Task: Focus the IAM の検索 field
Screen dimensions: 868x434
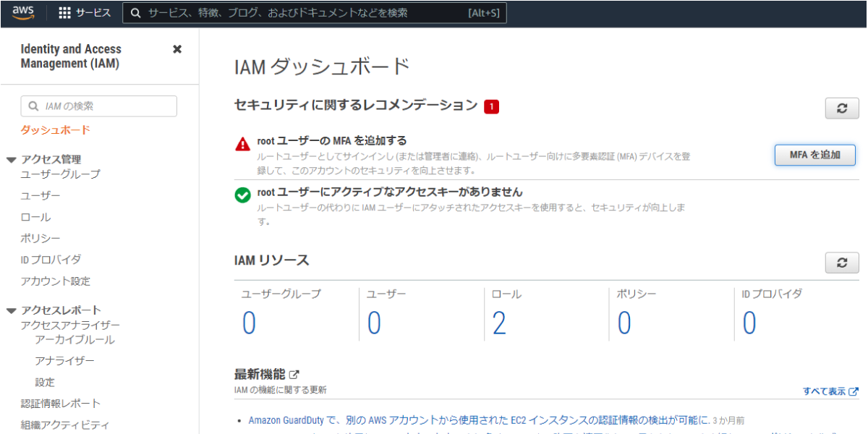Action: coord(98,106)
